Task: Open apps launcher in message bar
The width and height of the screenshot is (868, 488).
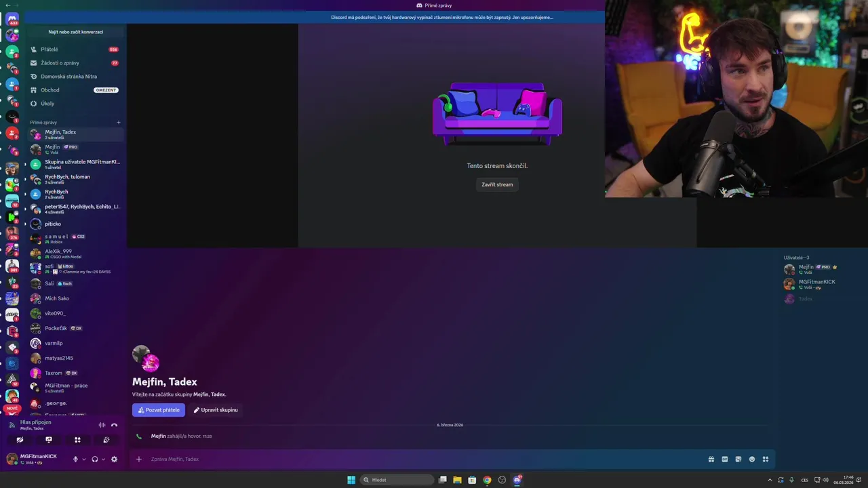Action: 766,459
